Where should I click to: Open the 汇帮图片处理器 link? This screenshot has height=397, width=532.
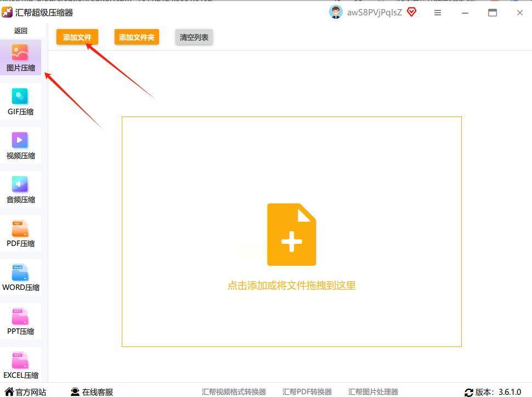(x=373, y=392)
